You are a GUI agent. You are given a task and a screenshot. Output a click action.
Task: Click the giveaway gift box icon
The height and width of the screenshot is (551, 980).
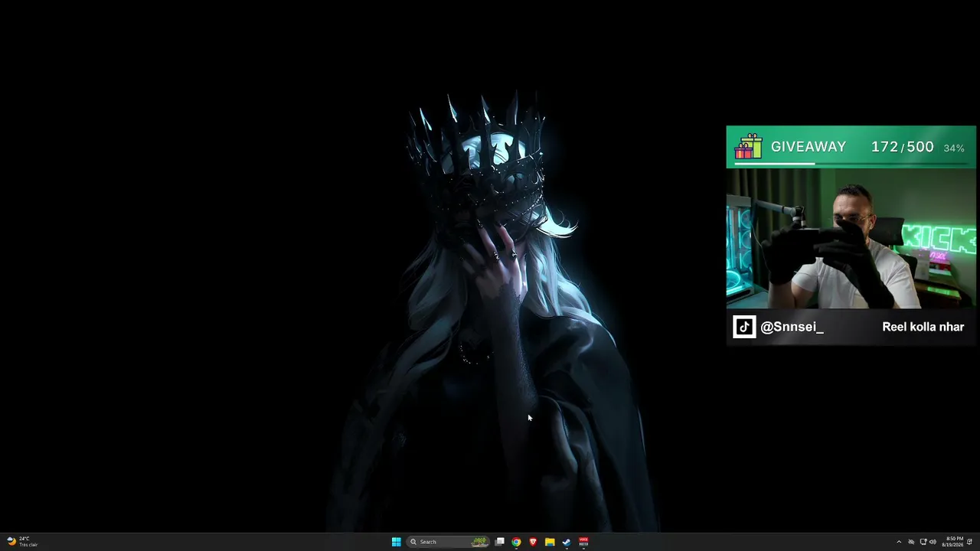(x=748, y=146)
